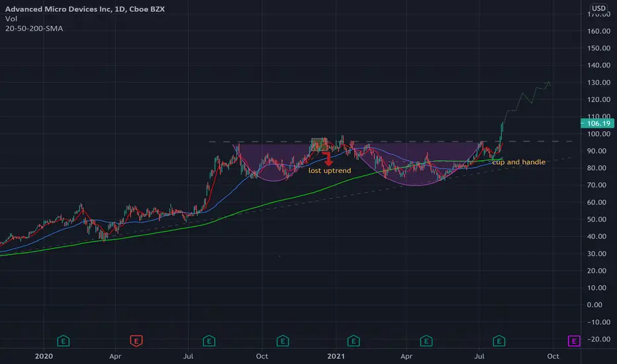Viewport: 617px width, 364px height.
Task: Open green earnings marker beside 2020 label
Action: click(x=63, y=341)
